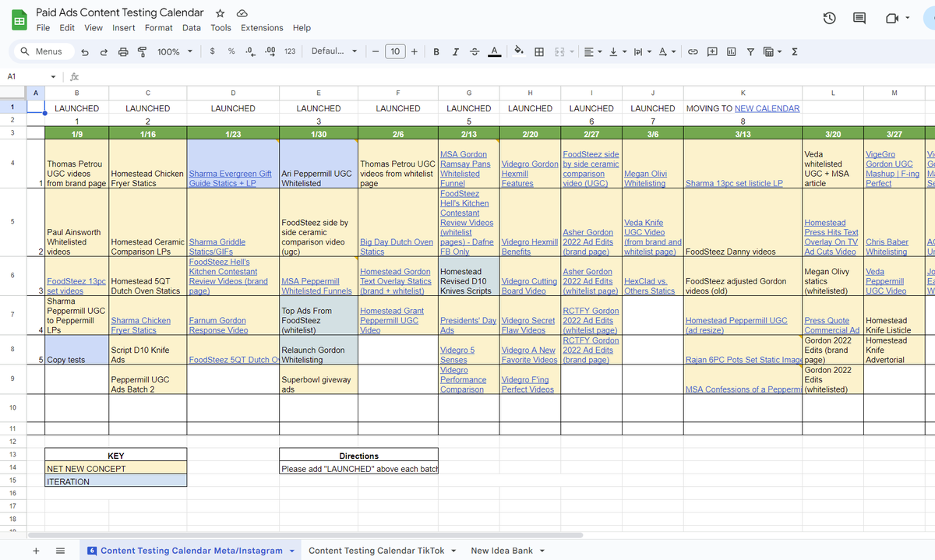Open the number format 123 menu
Image resolution: width=935 pixels, height=560 pixels.
(x=289, y=51)
